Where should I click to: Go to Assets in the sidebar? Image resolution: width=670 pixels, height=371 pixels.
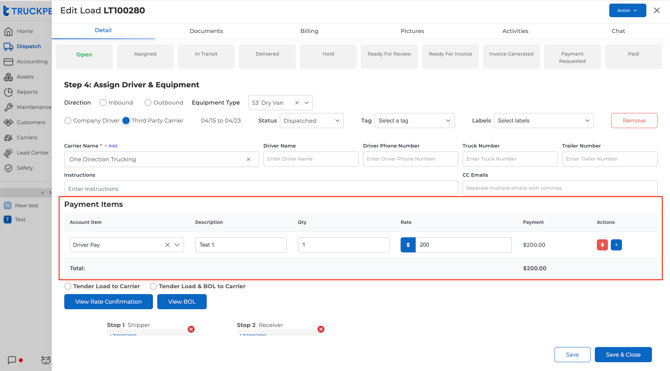coord(18,77)
